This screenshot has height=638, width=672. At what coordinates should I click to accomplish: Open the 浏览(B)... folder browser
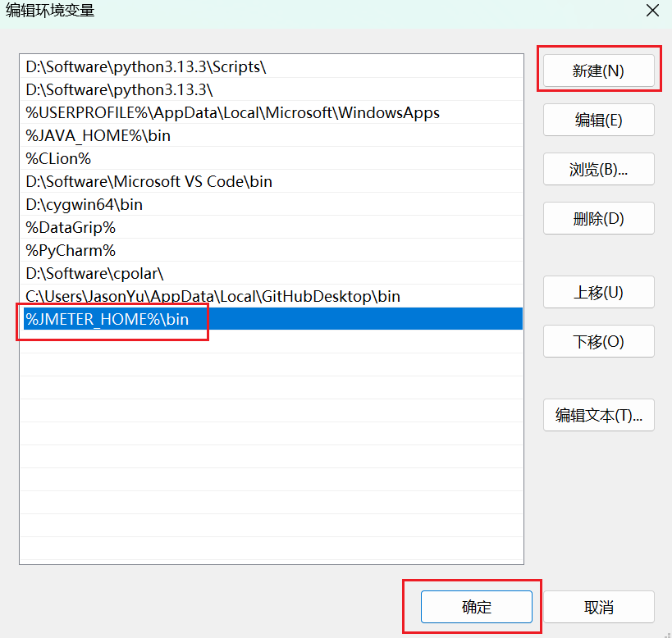tap(598, 169)
